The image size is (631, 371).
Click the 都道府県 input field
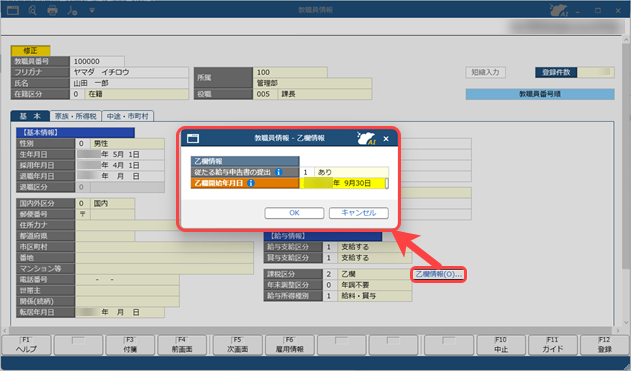point(105,236)
